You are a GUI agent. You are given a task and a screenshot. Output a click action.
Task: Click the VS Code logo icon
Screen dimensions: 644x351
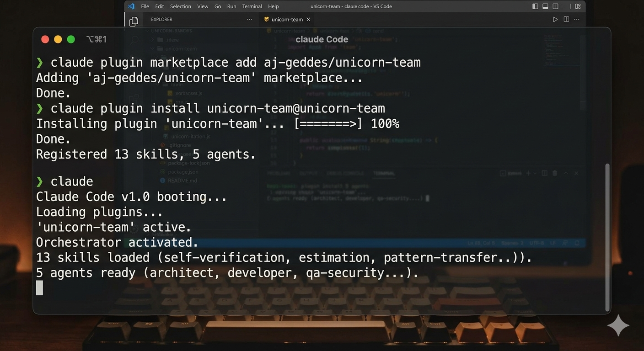131,6
